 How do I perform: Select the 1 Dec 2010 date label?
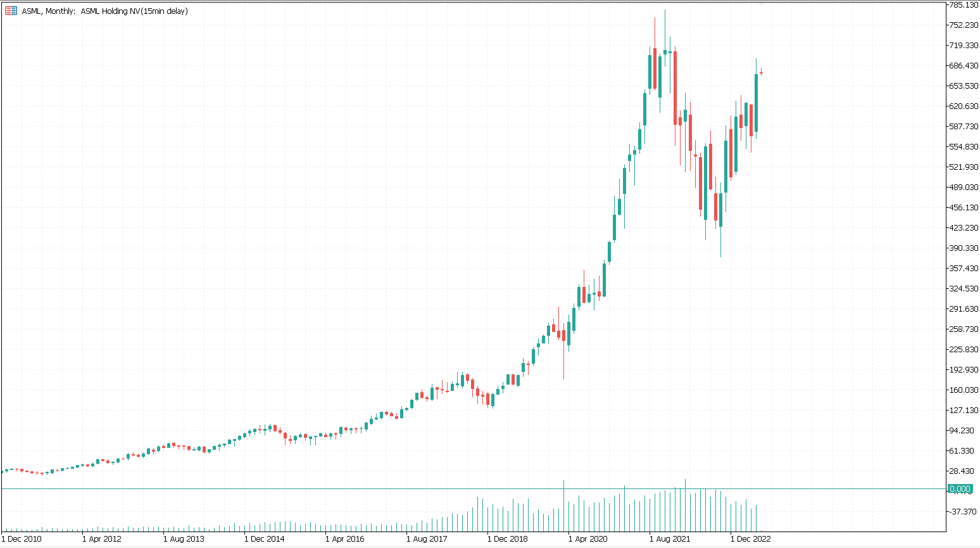[x=22, y=539]
